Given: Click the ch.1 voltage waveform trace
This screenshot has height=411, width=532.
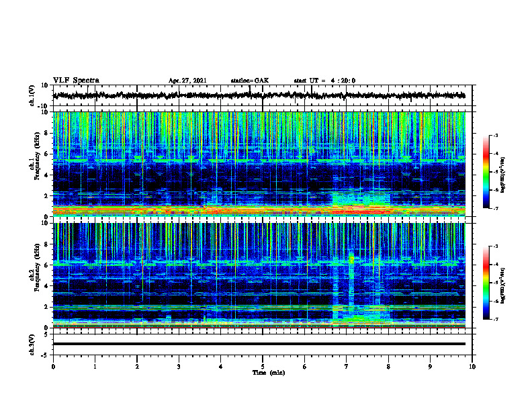Looking at the screenshot, I should tap(259, 95).
